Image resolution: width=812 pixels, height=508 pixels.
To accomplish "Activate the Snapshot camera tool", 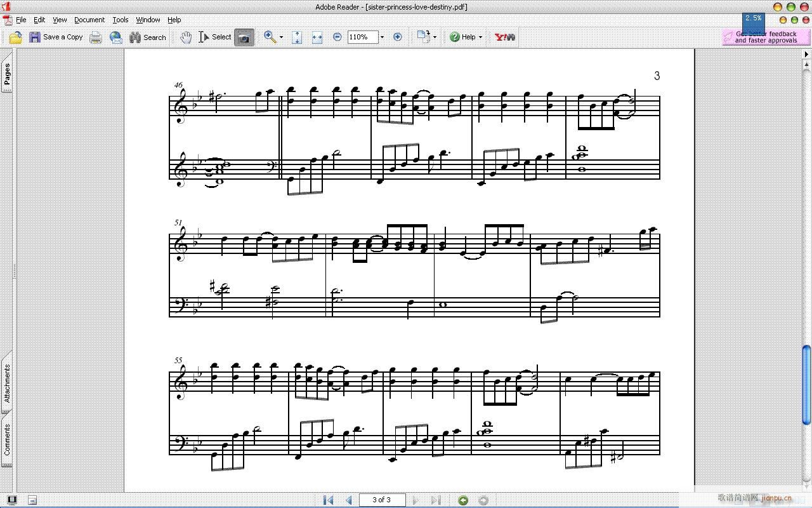I will tap(244, 37).
